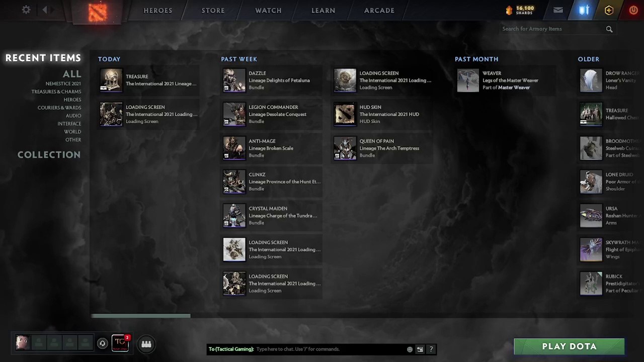This screenshot has width=644, height=362.
Task: Select "Lineage Delights of Petaluna" text
Action: (279, 80)
